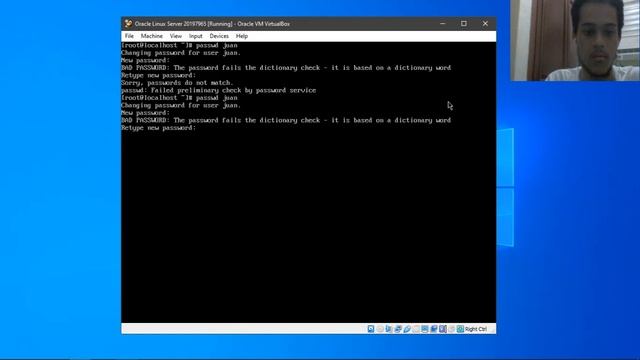The image size is (640, 360).
Task: Click the webcam video thumbnail
Action: (575, 40)
